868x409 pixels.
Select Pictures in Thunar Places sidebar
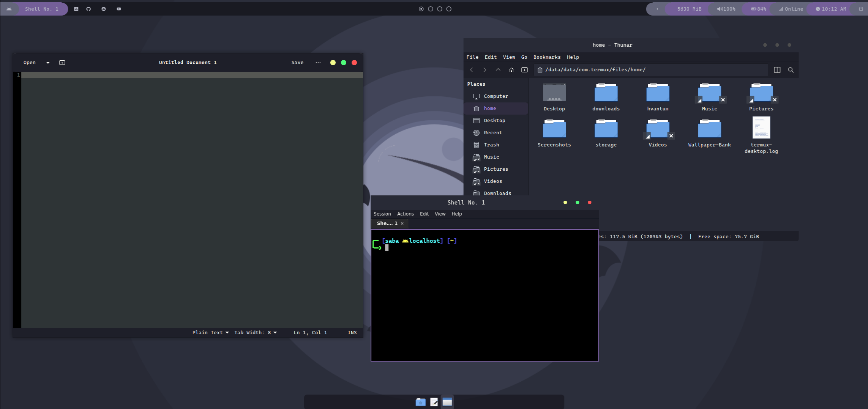pyautogui.click(x=496, y=169)
